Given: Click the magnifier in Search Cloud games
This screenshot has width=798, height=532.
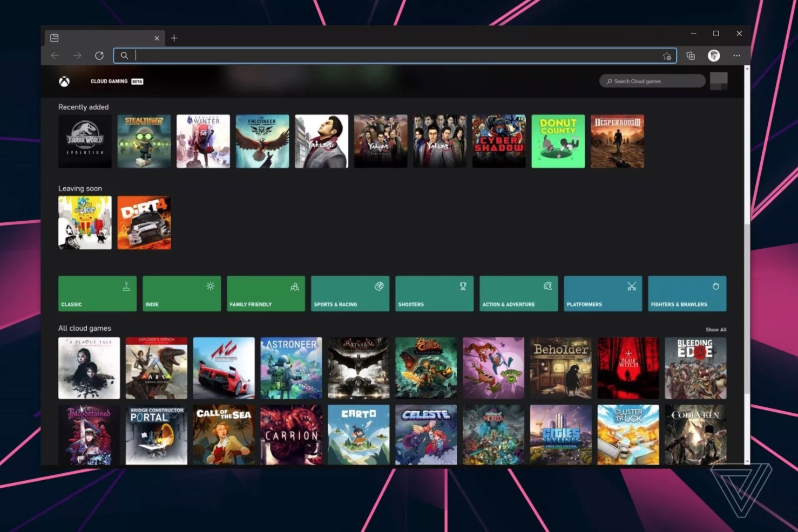Looking at the screenshot, I should click(610, 81).
